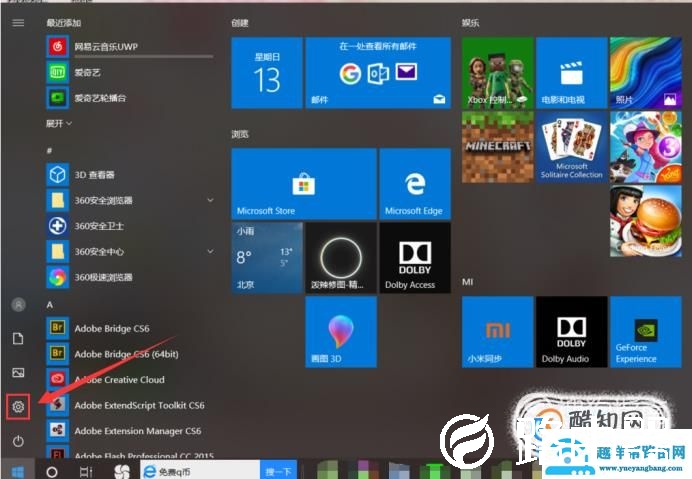Click the 搜一下 search button
The image size is (692, 479).
pyautogui.click(x=278, y=471)
